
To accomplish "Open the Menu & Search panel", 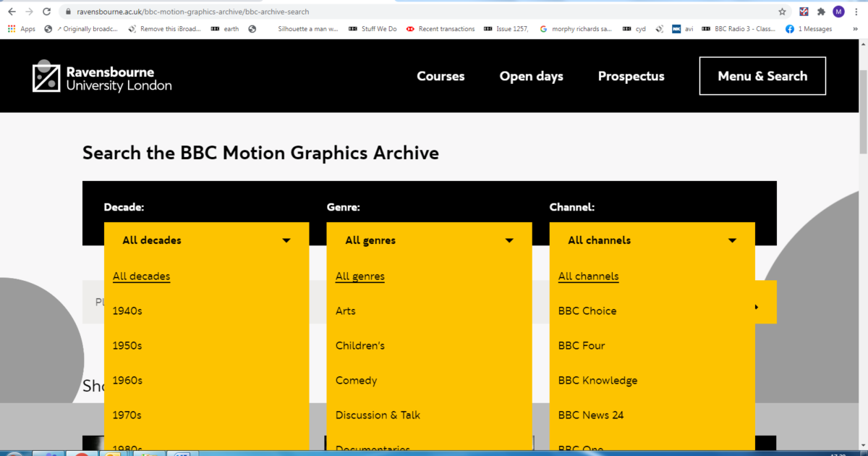I will pyautogui.click(x=762, y=75).
